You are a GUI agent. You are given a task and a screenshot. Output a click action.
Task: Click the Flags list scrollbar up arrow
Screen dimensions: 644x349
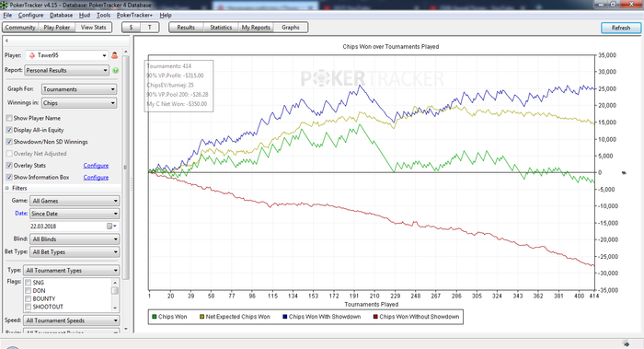[x=115, y=283]
